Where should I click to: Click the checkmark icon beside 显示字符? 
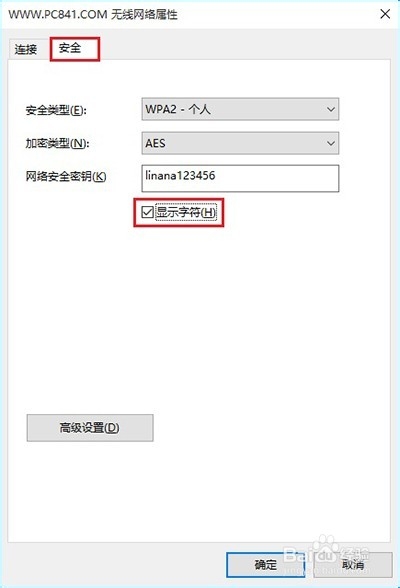147,212
